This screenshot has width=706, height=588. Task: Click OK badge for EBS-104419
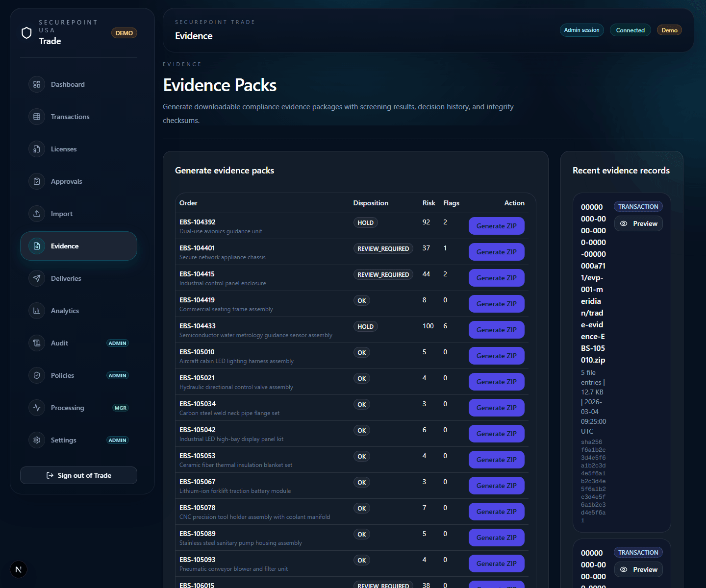pyautogui.click(x=362, y=300)
